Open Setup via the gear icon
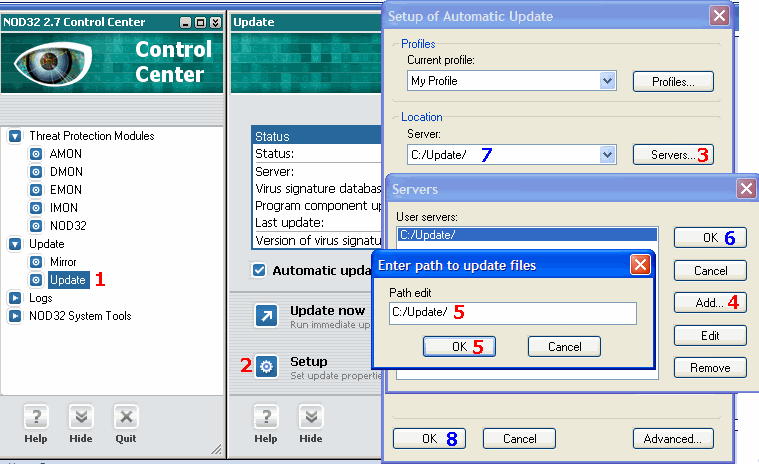Screen dimensions: 759x464 [266, 367]
